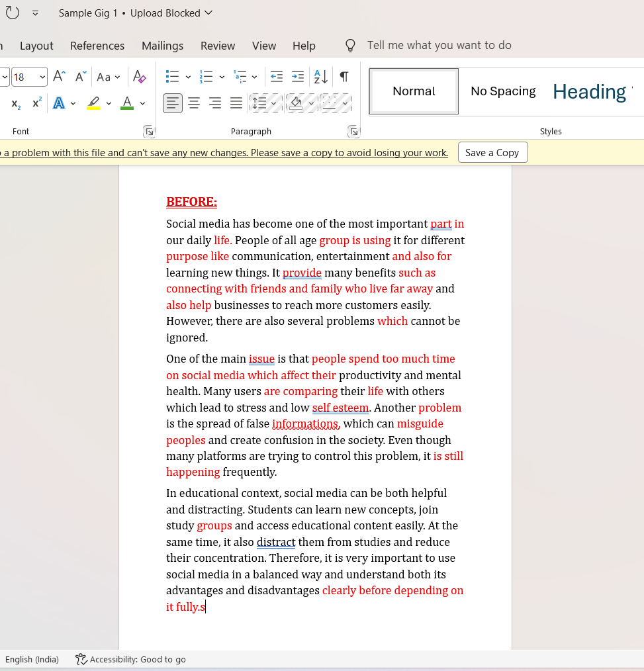Toggle align left
The width and height of the screenshot is (644, 671).
(173, 103)
